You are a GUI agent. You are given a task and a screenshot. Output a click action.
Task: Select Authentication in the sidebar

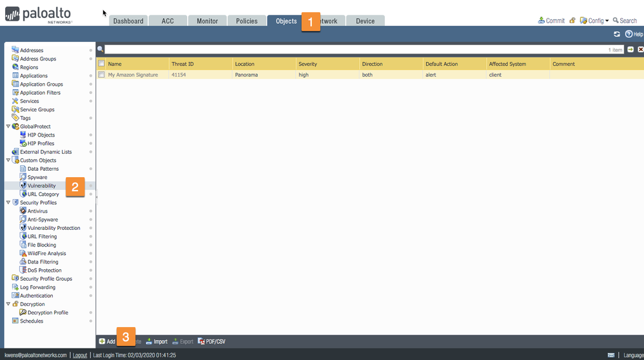click(36, 296)
